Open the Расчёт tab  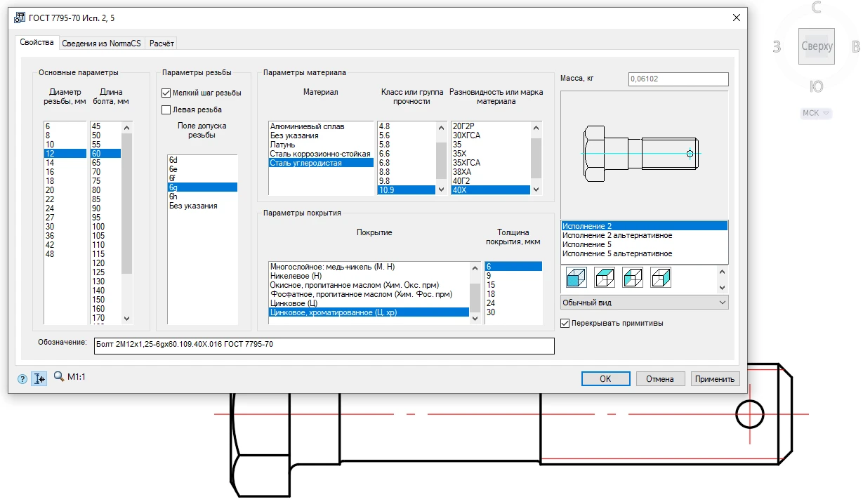tap(162, 44)
